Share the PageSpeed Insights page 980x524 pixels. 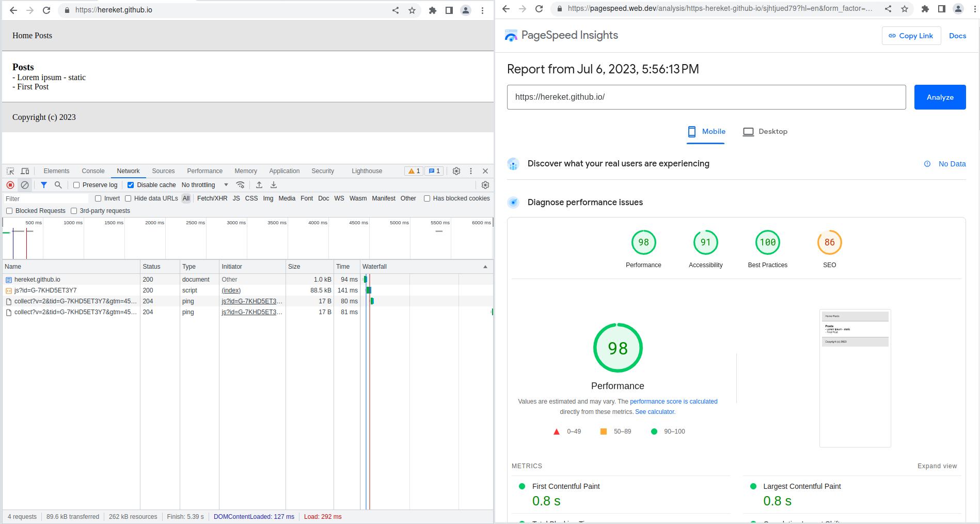[x=888, y=9]
